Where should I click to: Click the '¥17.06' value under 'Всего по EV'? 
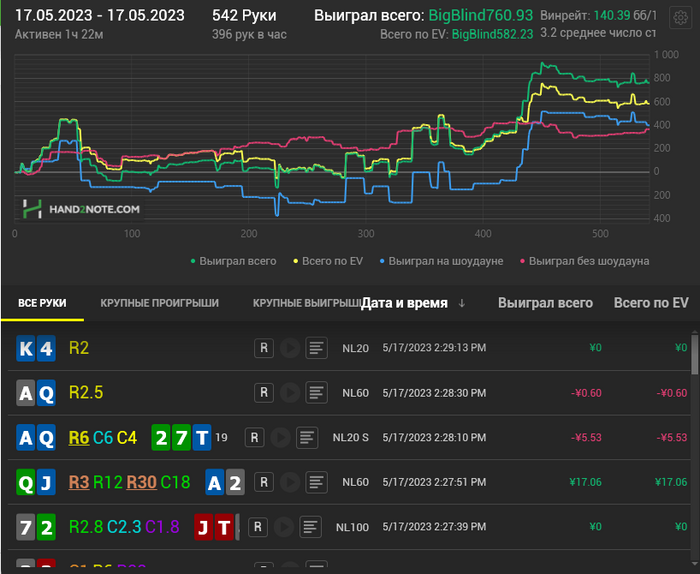click(671, 482)
